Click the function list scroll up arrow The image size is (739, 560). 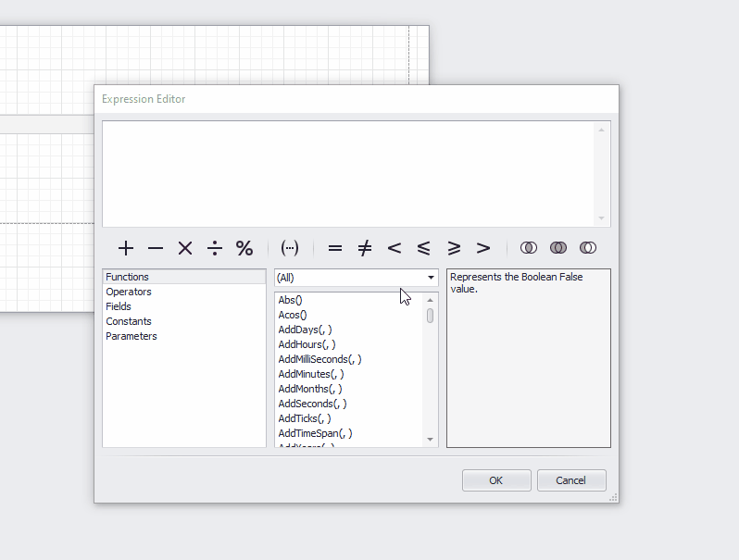click(430, 300)
